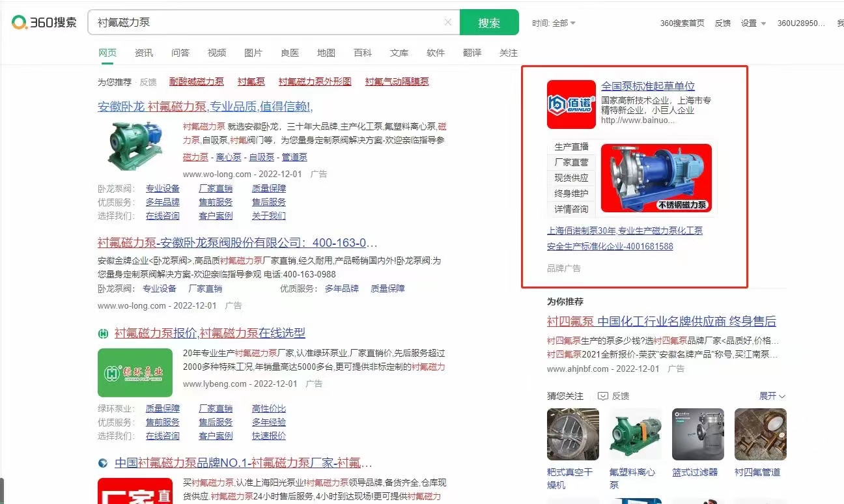Image resolution: width=844 pixels, height=504 pixels.
Task: Click recommended search 耐酸碱磁力泵
Action: (x=197, y=81)
